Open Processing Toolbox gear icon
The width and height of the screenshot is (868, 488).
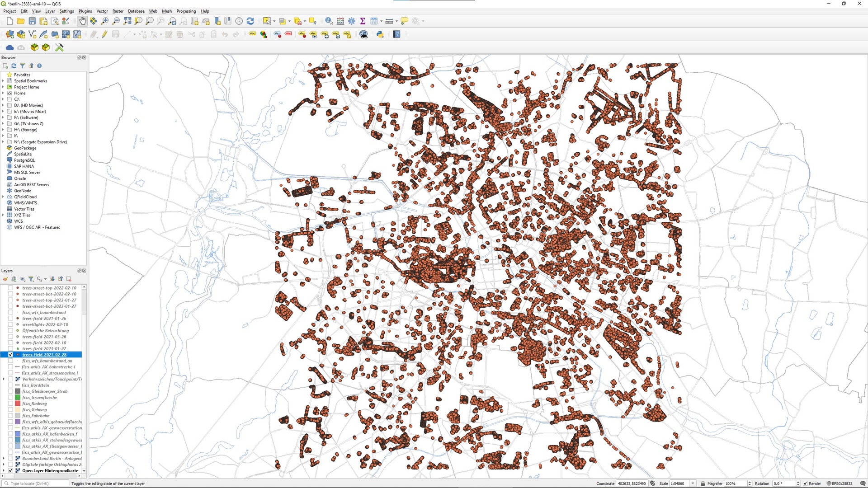(x=351, y=21)
